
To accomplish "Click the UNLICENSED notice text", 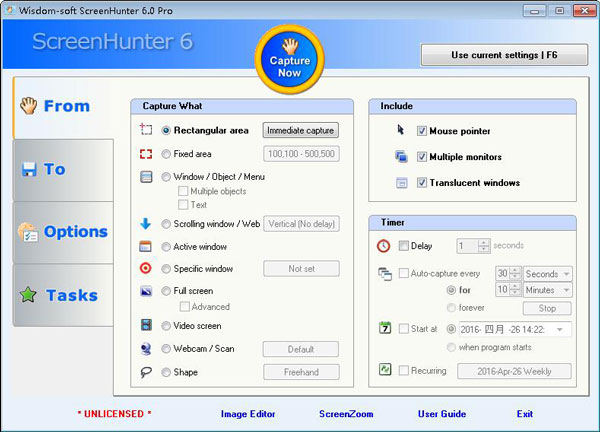I will (114, 414).
